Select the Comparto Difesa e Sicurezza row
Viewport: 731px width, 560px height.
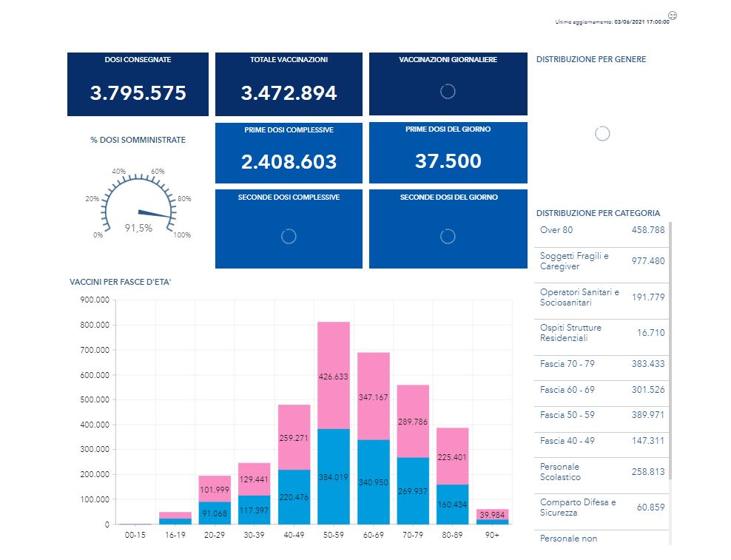pyautogui.click(x=602, y=507)
